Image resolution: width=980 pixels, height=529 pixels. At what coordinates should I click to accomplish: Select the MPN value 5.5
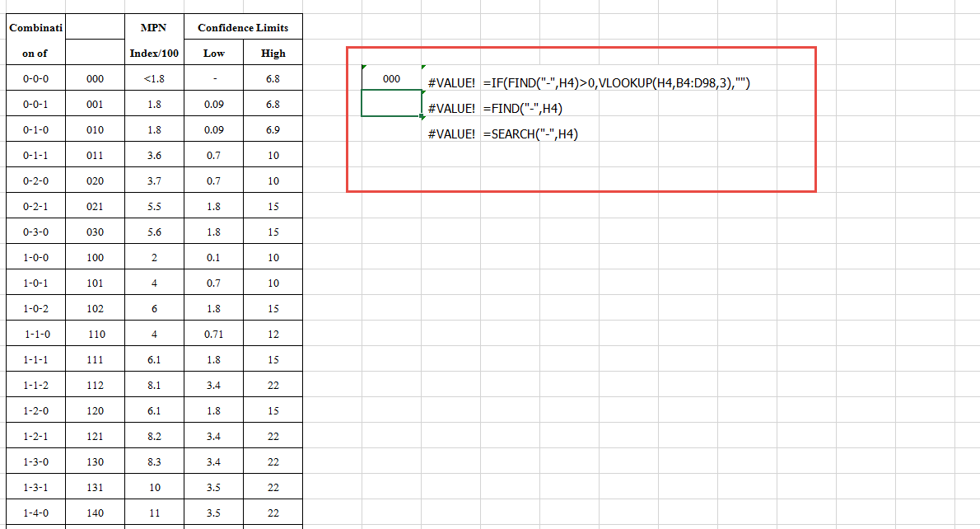[154, 206]
